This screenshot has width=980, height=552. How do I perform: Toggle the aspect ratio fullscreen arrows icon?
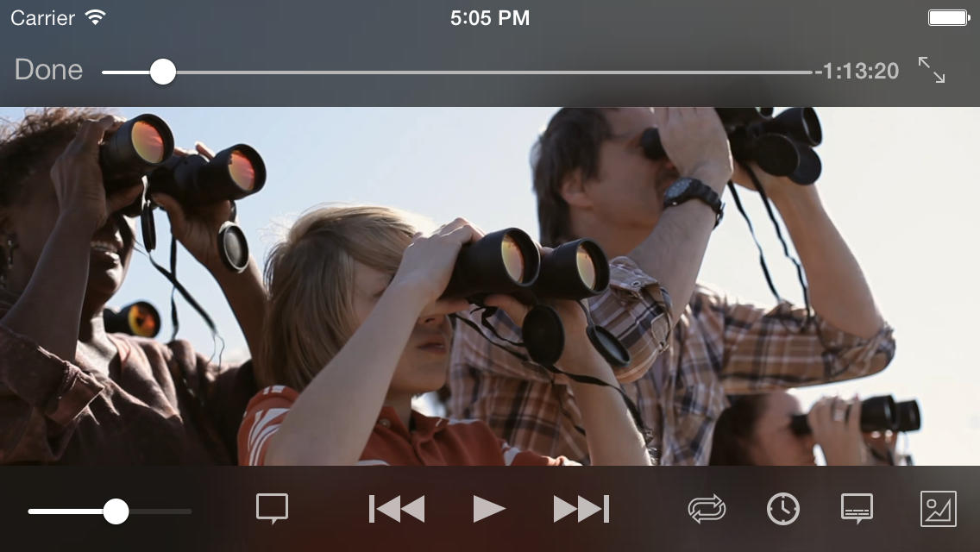931,69
